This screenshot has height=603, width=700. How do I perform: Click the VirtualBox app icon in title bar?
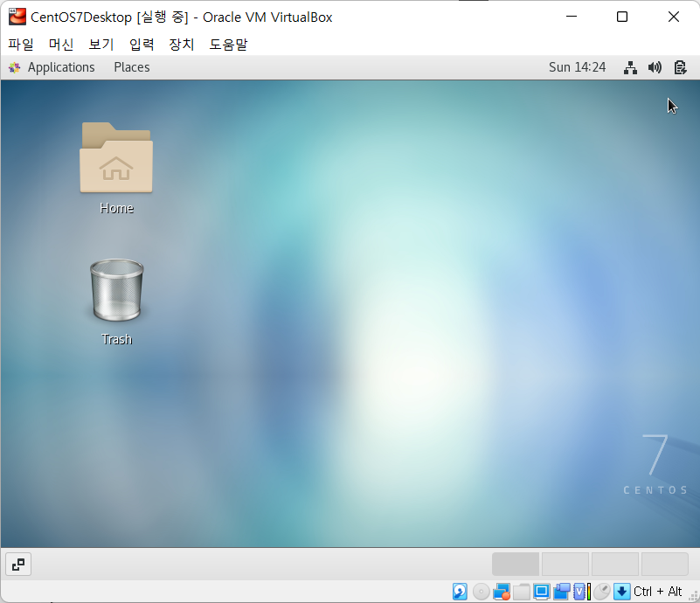17,17
